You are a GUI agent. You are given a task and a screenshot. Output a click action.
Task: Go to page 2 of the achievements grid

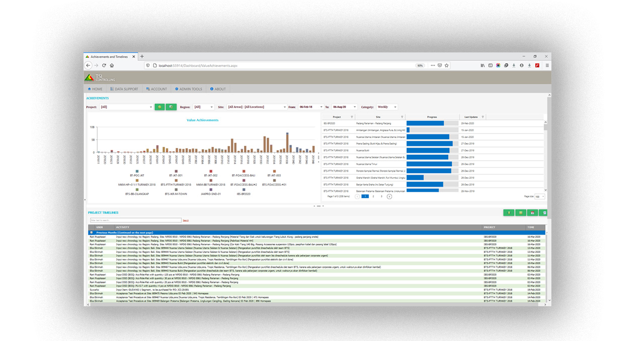[372, 196]
